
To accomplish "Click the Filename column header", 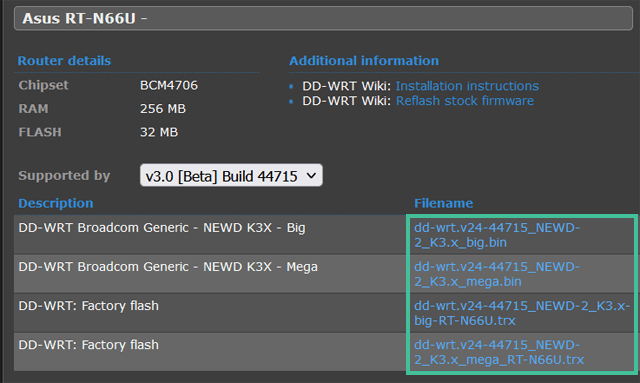I will (443, 203).
